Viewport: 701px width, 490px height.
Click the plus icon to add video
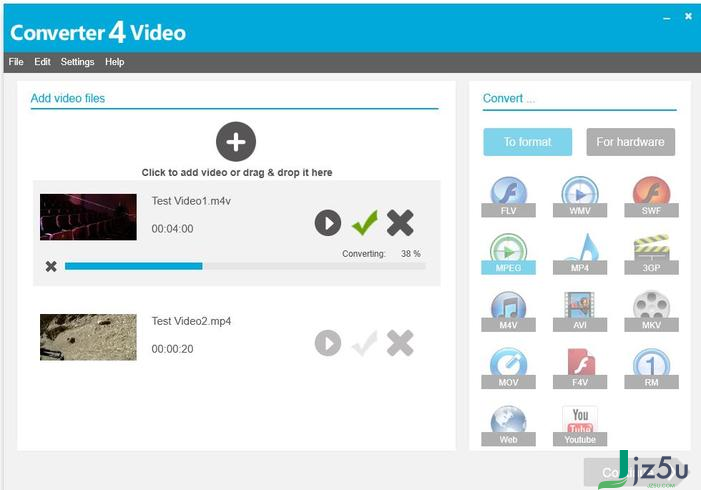click(236, 142)
